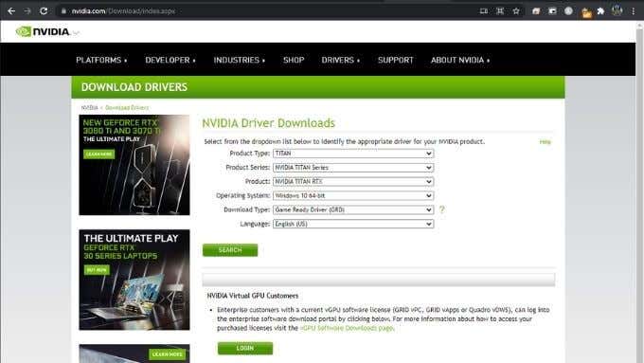Open the vGPU Software Downloads page link

pyautogui.click(x=347, y=328)
